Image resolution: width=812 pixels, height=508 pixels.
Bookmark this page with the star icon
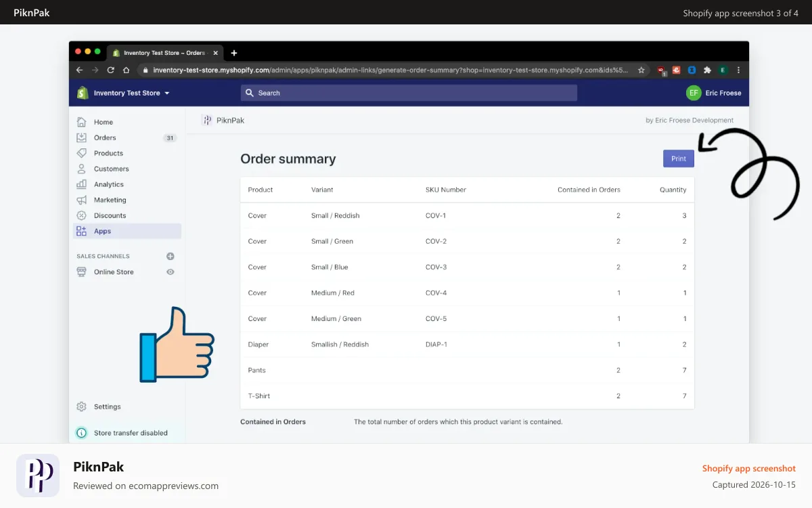(641, 70)
